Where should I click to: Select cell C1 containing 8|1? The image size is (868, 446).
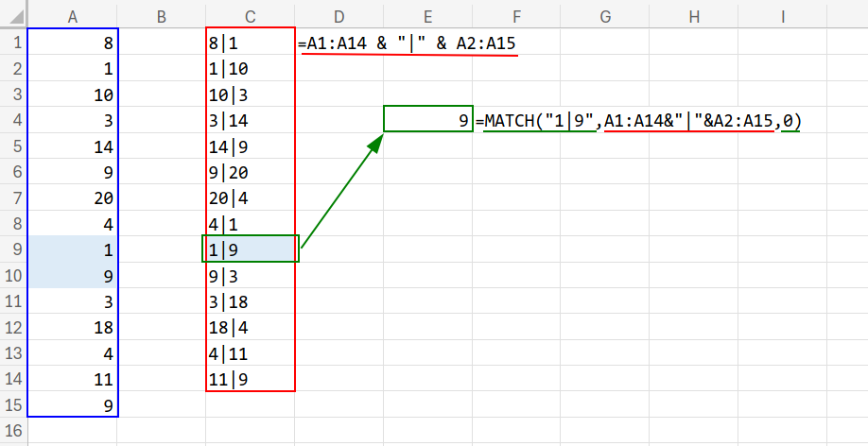(251, 42)
